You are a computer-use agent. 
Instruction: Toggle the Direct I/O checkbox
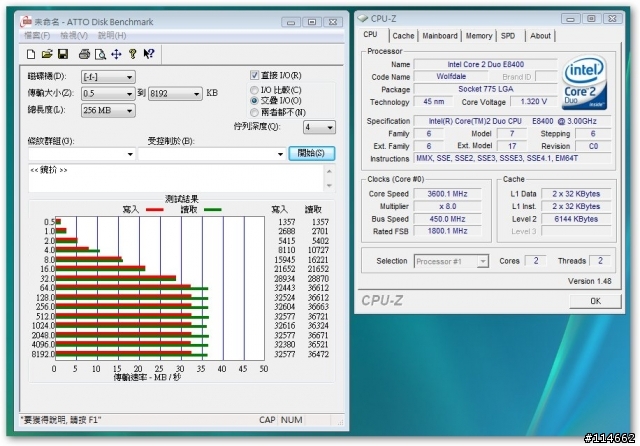(254, 75)
